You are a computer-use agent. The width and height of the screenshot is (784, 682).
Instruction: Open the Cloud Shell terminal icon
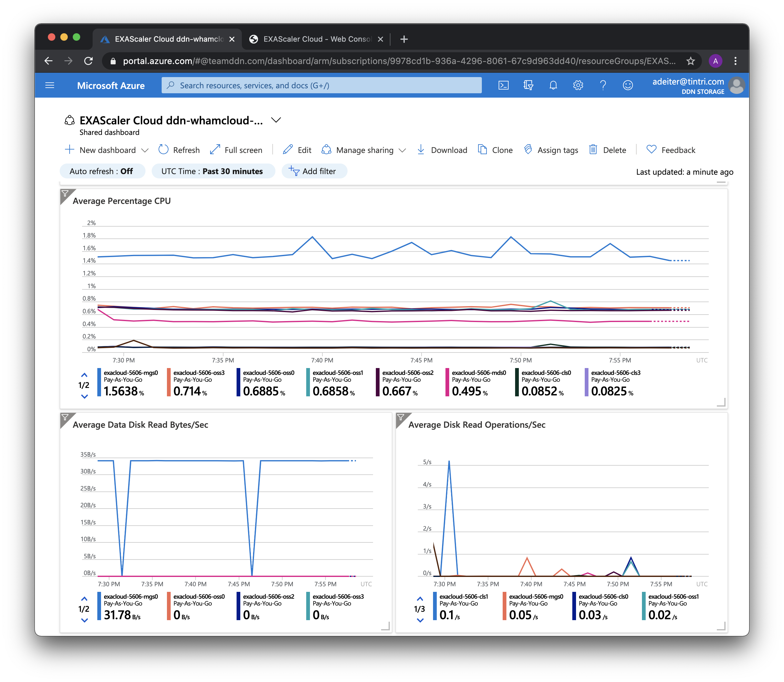point(504,85)
